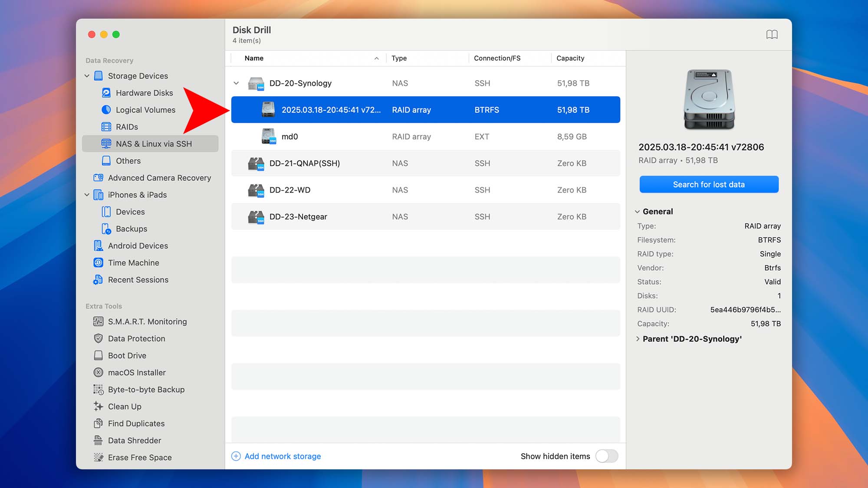This screenshot has width=868, height=488.
Task: Click the 2025.03.18-20:45:41 v72806 title in details
Action: tap(701, 147)
